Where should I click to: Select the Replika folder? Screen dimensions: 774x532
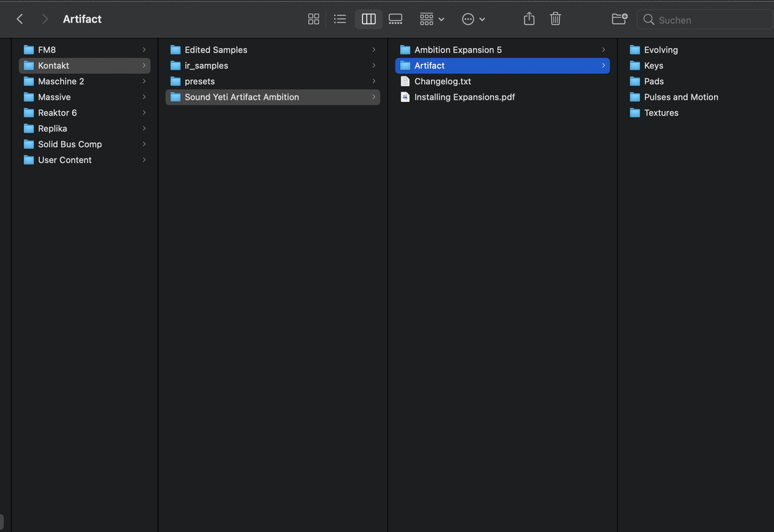pyautogui.click(x=85, y=129)
